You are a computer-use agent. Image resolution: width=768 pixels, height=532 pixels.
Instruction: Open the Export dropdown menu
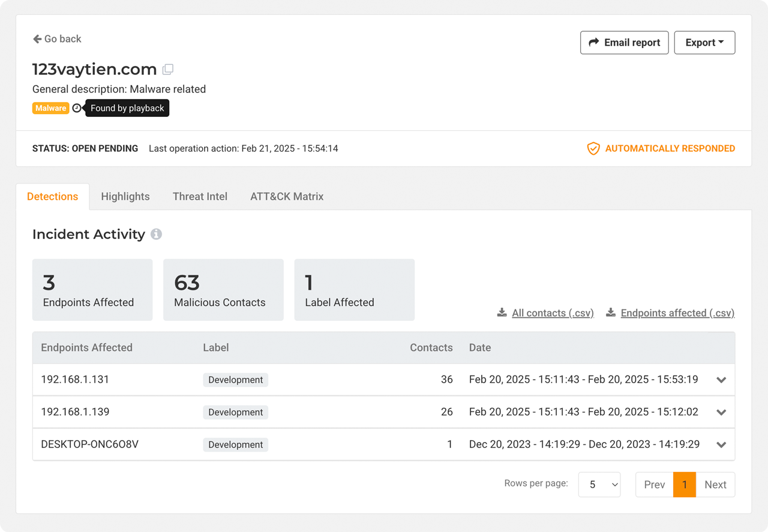click(x=704, y=43)
